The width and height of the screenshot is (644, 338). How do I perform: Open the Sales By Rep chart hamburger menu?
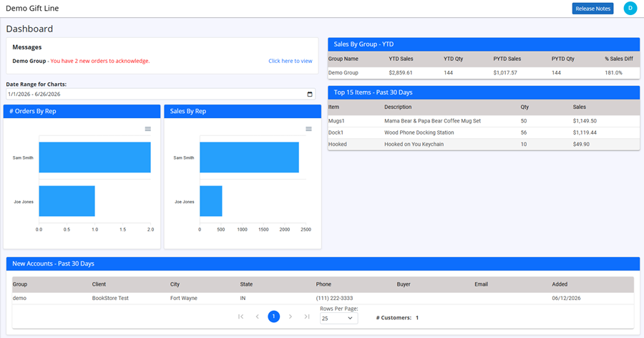[x=309, y=129]
